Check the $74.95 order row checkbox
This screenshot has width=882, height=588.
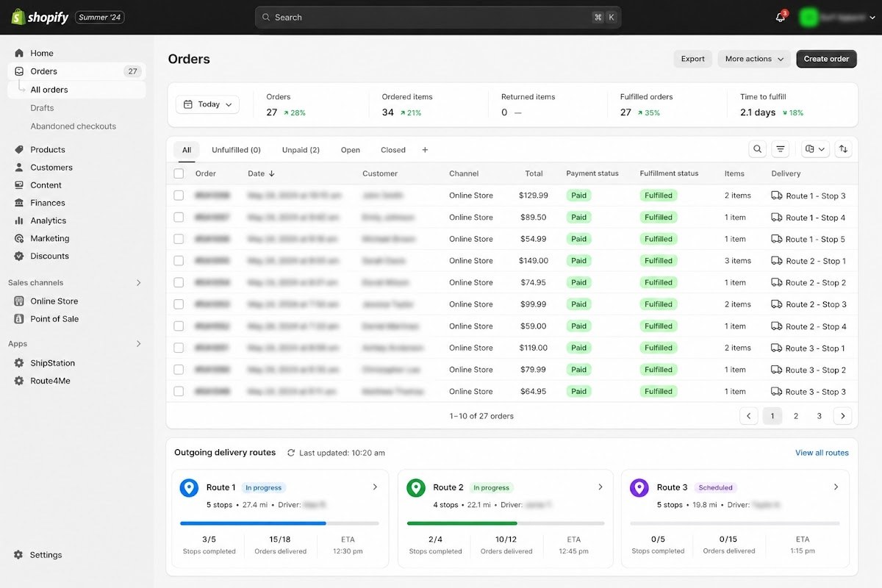[179, 282]
